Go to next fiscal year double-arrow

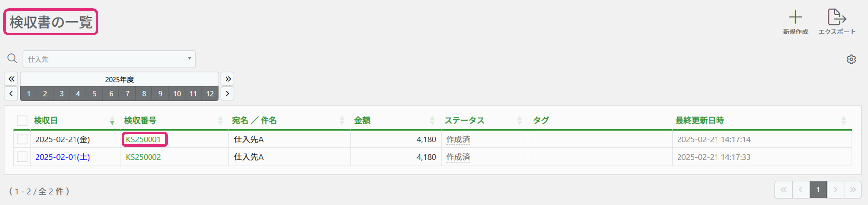coord(227,79)
